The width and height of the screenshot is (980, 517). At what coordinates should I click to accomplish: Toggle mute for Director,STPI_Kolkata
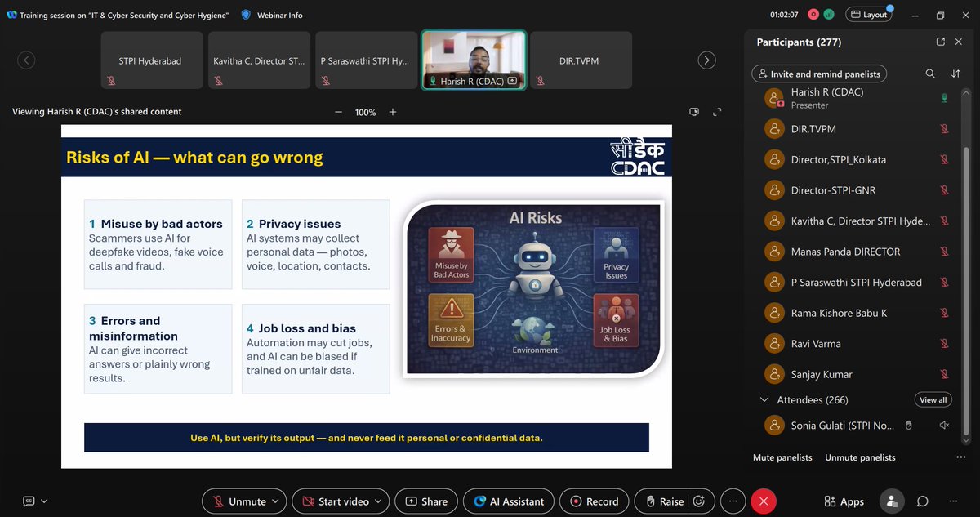click(944, 159)
